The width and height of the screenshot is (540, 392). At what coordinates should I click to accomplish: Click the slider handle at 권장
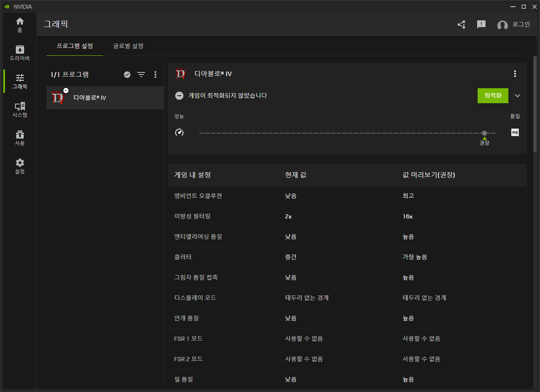click(x=484, y=133)
